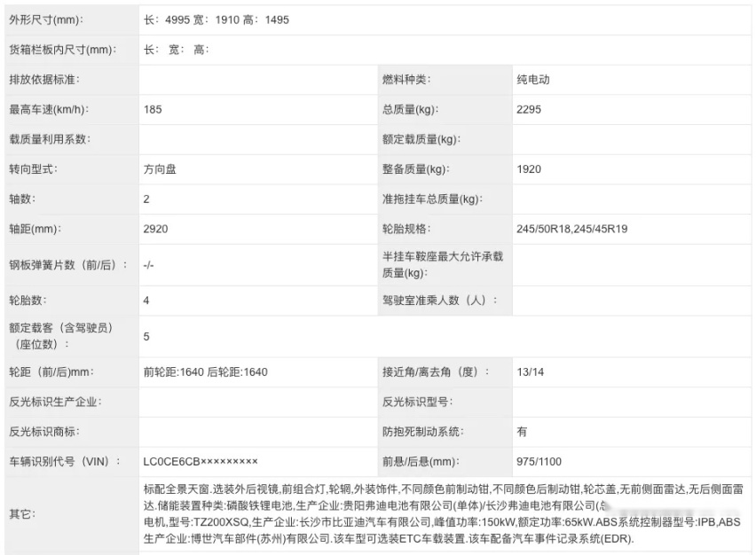Image resolution: width=756 pixels, height=555 pixels.
Task: Click the 其它 label
Action: (22, 514)
